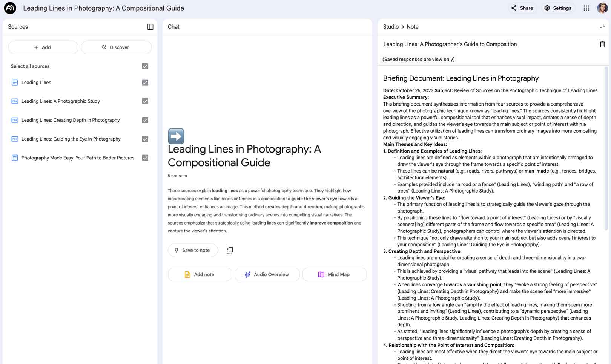Navigate back via the Studio breadcrumb
The width and height of the screenshot is (611, 364).
(x=390, y=27)
